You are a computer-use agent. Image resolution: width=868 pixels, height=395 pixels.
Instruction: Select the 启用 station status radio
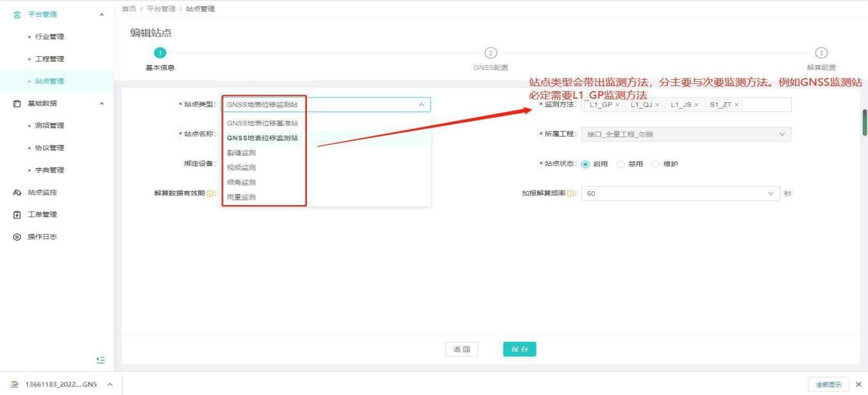pyautogui.click(x=586, y=164)
